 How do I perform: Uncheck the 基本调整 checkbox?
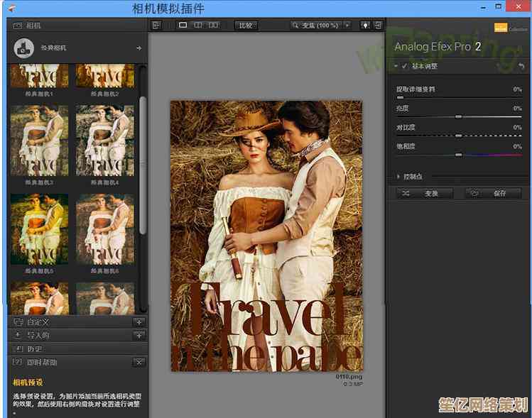click(x=404, y=66)
